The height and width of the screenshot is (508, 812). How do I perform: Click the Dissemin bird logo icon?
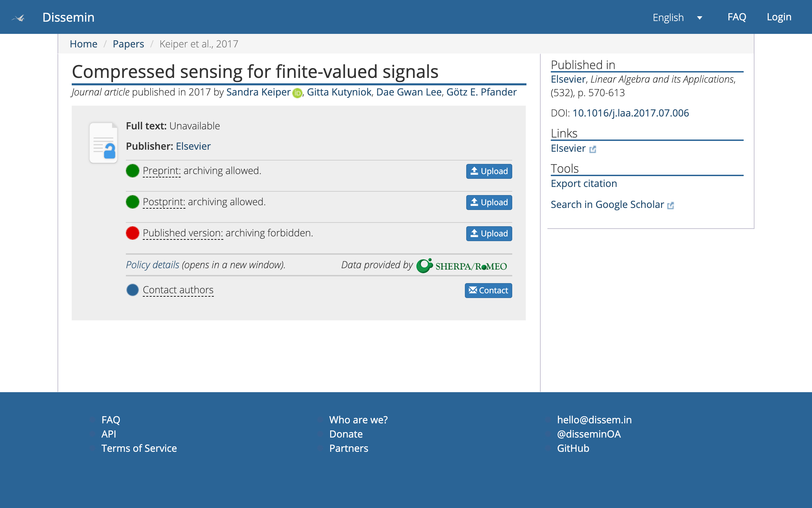(x=19, y=18)
